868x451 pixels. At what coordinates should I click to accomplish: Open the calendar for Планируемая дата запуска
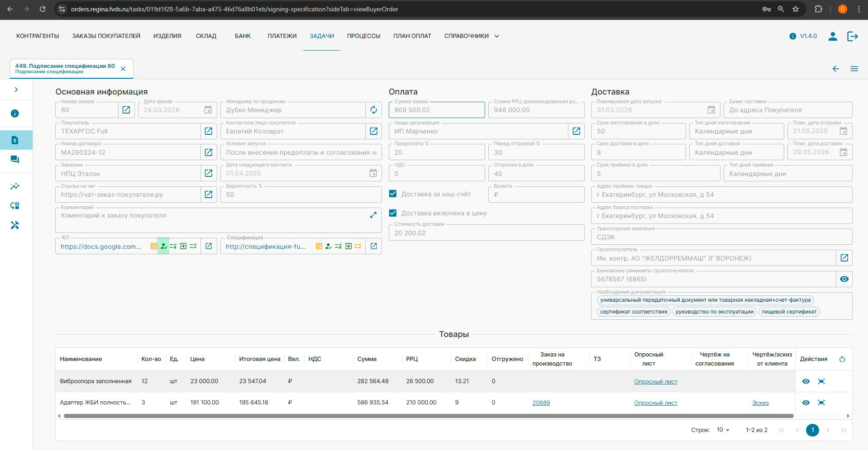tap(711, 110)
